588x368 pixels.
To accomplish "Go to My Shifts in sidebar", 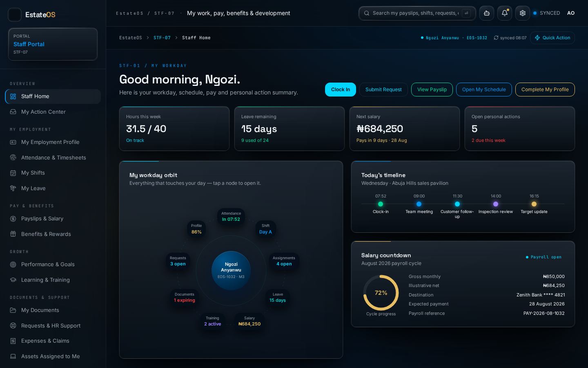I will 53,173.
